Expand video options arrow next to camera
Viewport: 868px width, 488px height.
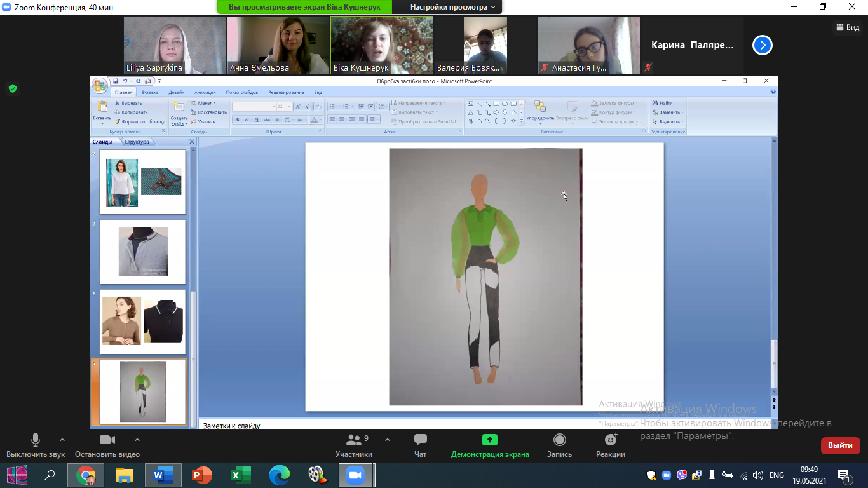[x=137, y=440]
